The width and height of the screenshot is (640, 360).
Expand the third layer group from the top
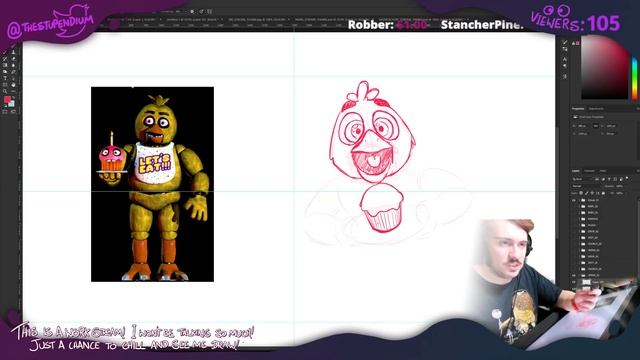(x=579, y=213)
